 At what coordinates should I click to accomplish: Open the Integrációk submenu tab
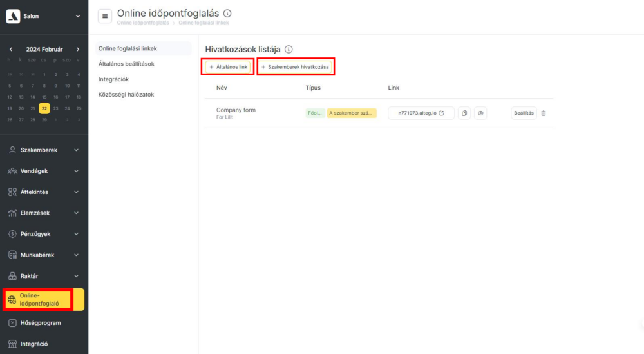pyautogui.click(x=114, y=79)
